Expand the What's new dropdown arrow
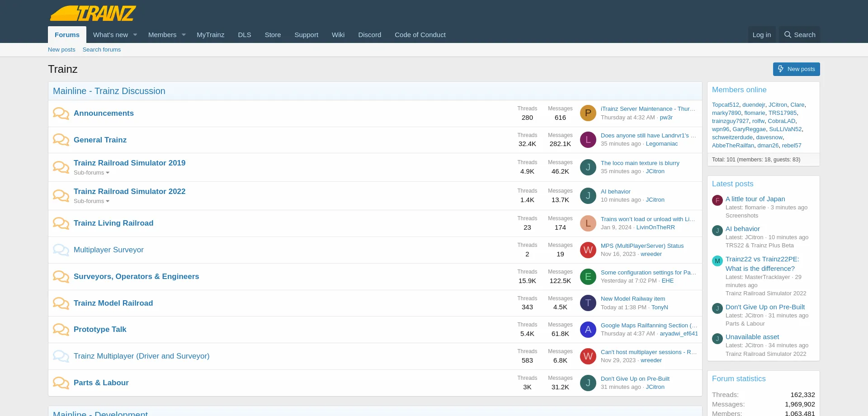The image size is (868, 416). point(135,34)
